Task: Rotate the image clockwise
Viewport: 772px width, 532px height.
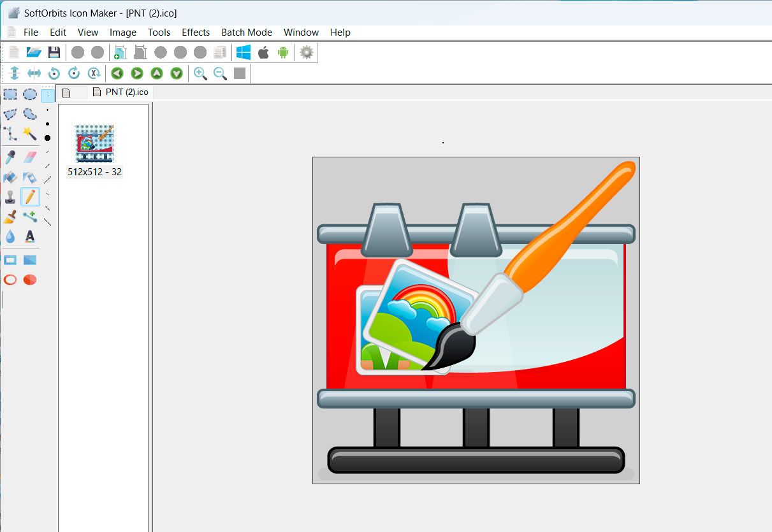Action: [73, 73]
